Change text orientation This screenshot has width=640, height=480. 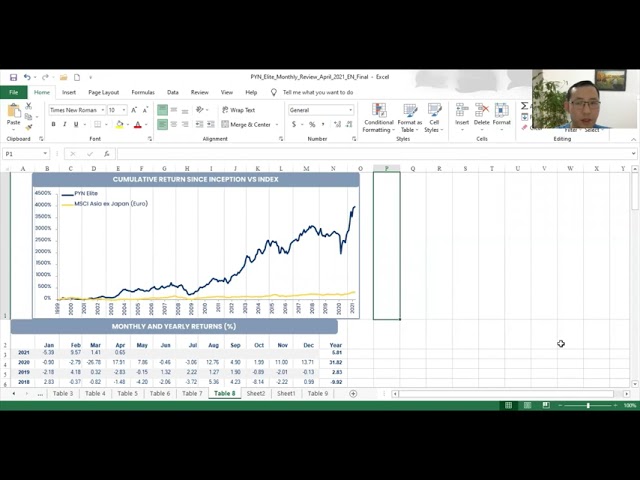[x=200, y=110]
